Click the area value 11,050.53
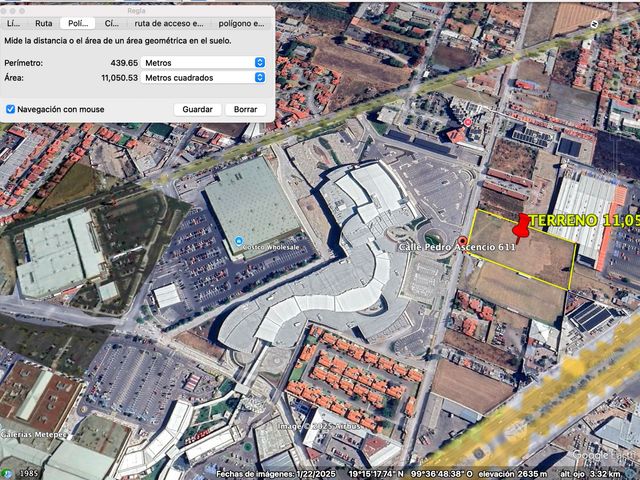The image size is (640, 480). tap(119, 78)
